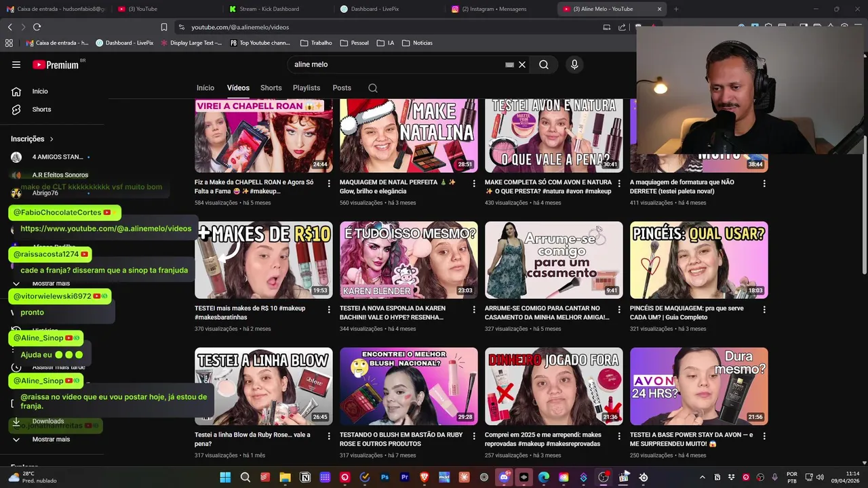This screenshot has height=488, width=868.
Task: Open the Pessoal bookmarks folder
Action: [x=354, y=43]
